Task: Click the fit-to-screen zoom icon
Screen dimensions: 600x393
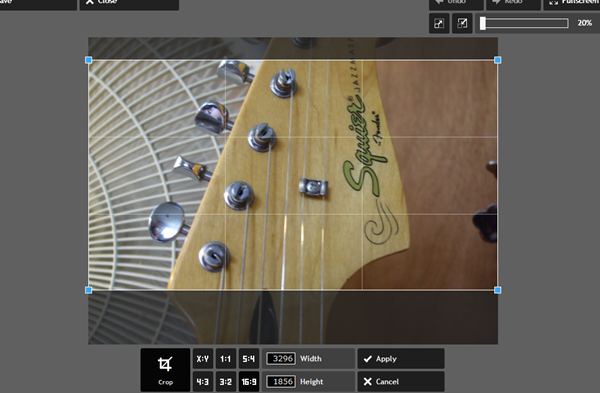Action: point(439,24)
